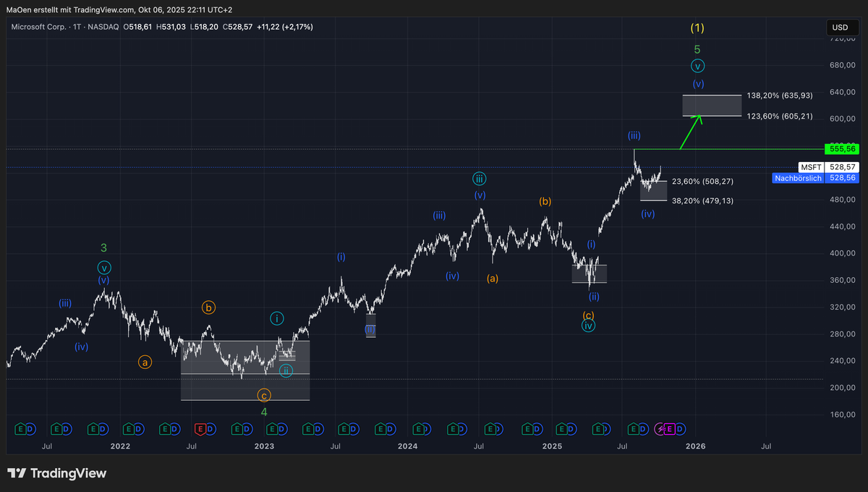Click the 2026 label on the date axis
Screen dimensions: 868x492
pos(695,446)
